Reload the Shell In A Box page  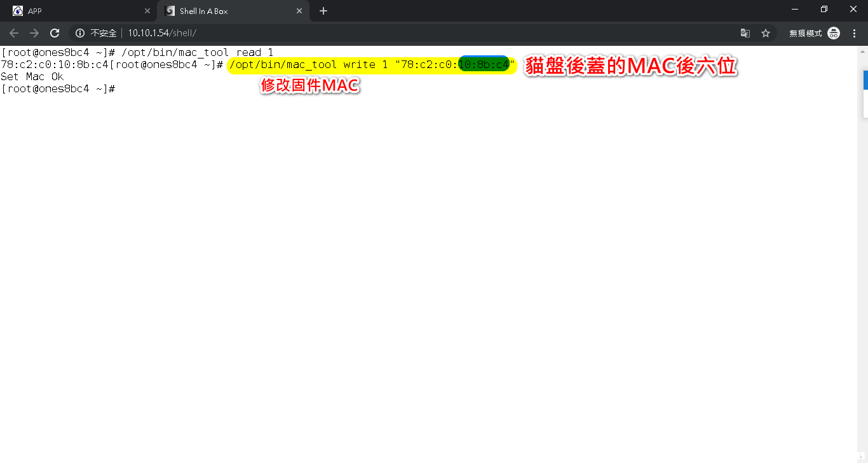coord(55,33)
